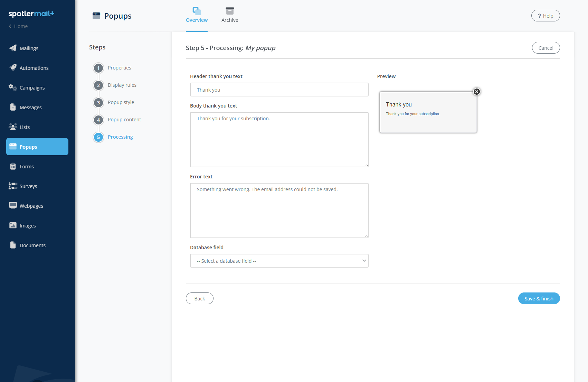Switch to the Archive tab
Viewport: 588px width, 382px height.
230,16
